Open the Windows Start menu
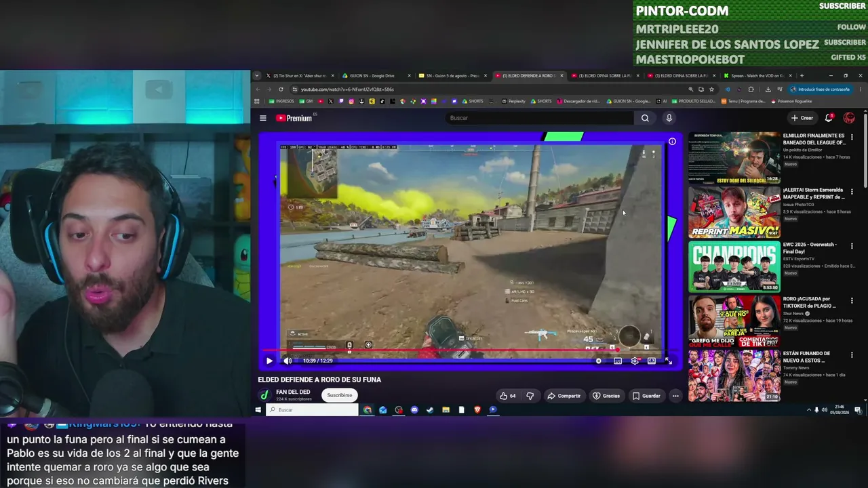 click(258, 410)
